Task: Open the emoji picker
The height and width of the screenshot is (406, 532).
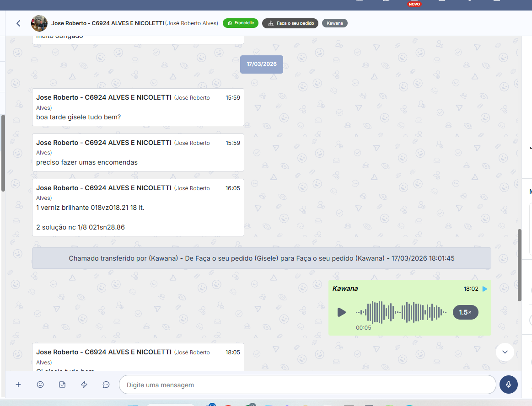Action: pos(40,385)
